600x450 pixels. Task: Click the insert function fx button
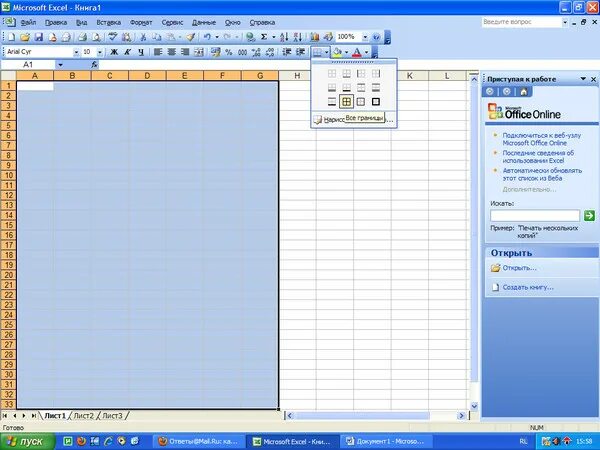(x=95, y=65)
